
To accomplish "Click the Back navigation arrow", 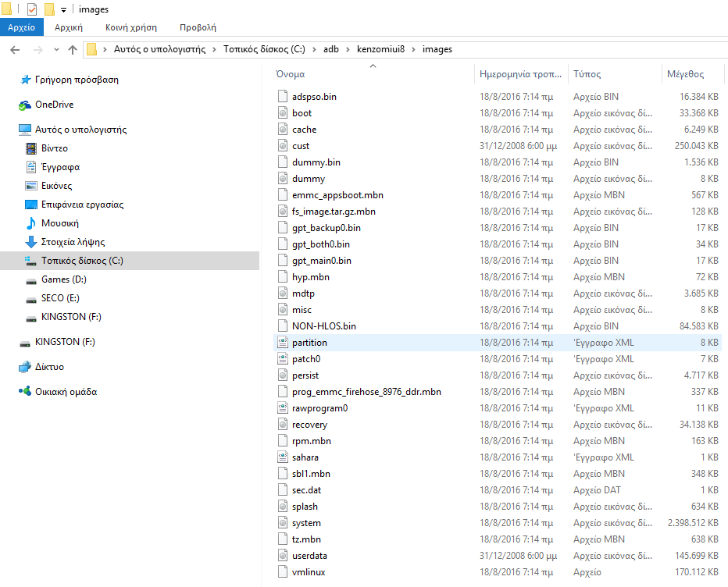I will tap(15, 50).
